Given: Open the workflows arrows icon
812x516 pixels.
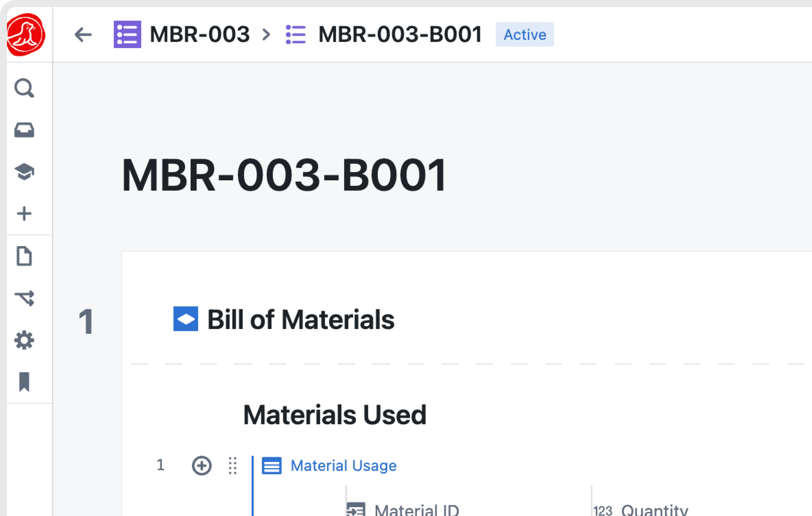Looking at the screenshot, I should pos(24,298).
